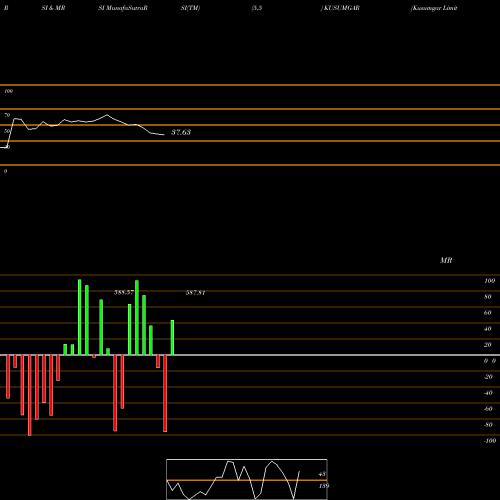Click the last green bar in MR chart
Screen dimensions: 500x500
tap(172, 338)
